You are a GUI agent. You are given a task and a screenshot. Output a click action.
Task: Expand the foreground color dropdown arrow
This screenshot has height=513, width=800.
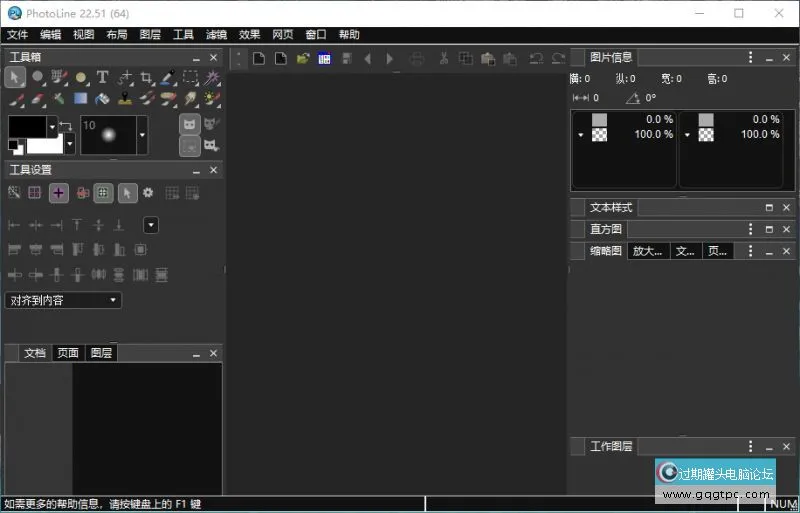[x=52, y=127]
